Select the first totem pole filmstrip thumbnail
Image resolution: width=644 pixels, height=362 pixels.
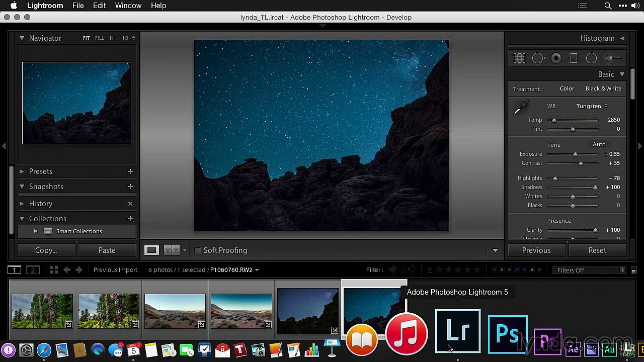click(x=42, y=311)
